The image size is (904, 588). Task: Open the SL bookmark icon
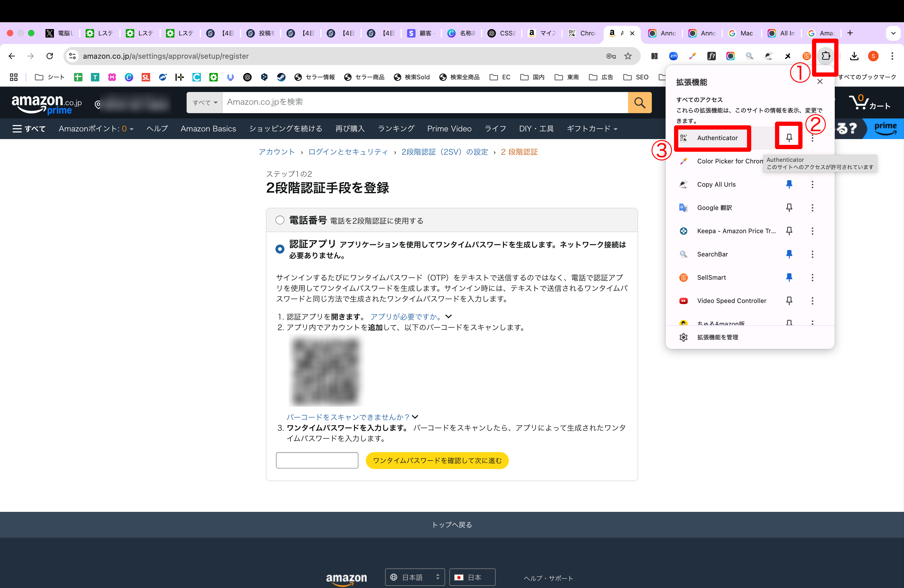click(146, 77)
